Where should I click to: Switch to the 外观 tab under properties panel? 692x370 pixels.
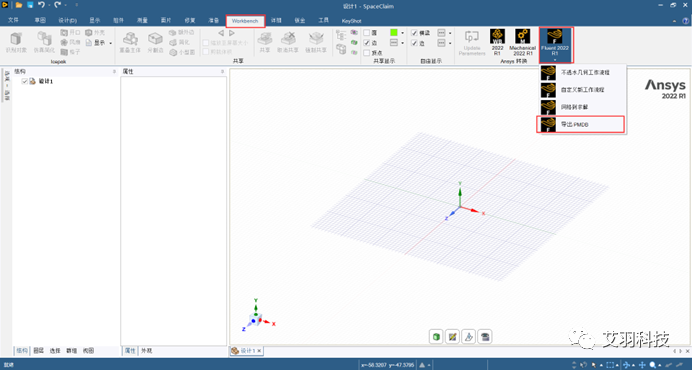point(146,351)
